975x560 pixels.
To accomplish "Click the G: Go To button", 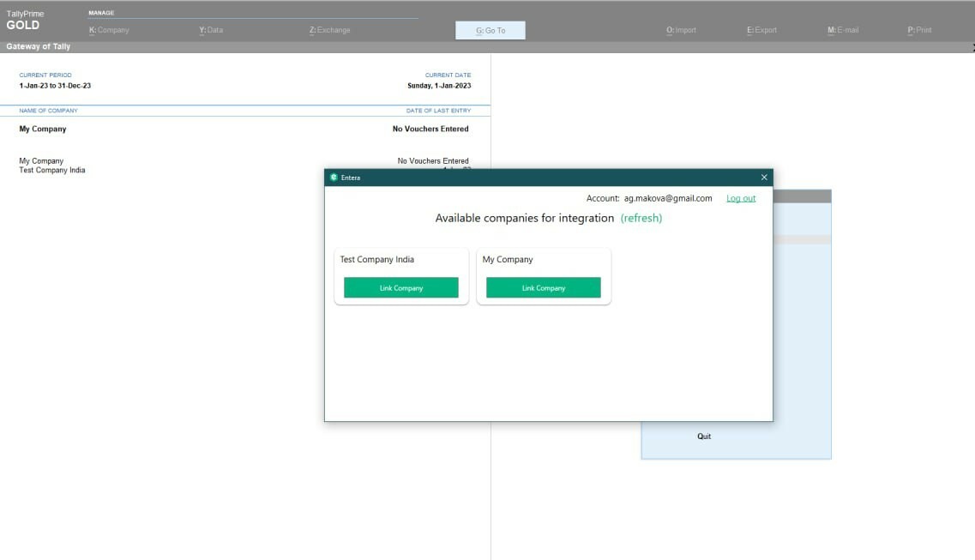I will [x=490, y=31].
